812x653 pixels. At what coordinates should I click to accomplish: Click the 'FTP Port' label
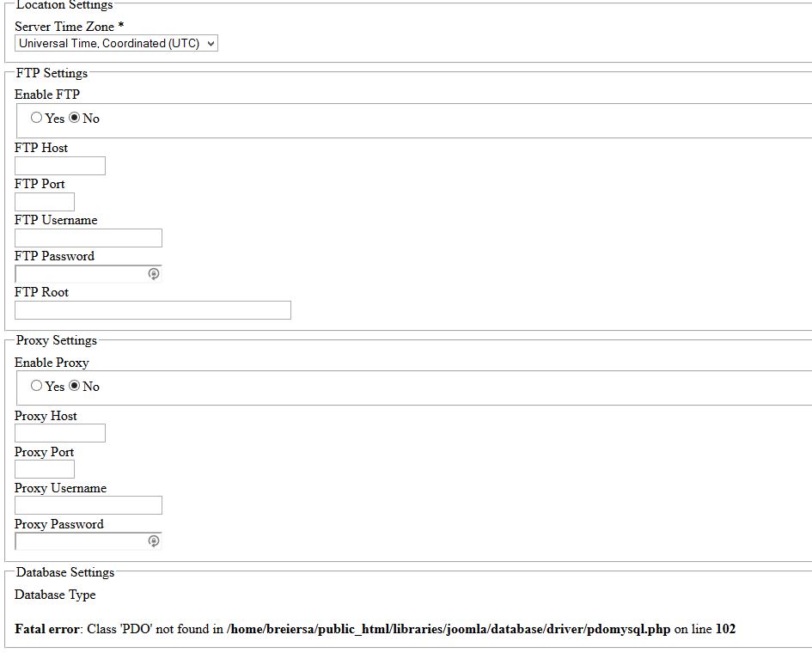tap(40, 184)
